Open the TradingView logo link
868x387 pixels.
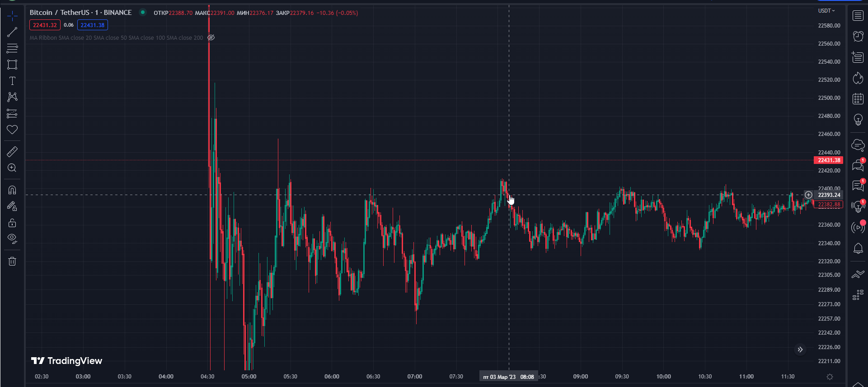[x=67, y=361]
